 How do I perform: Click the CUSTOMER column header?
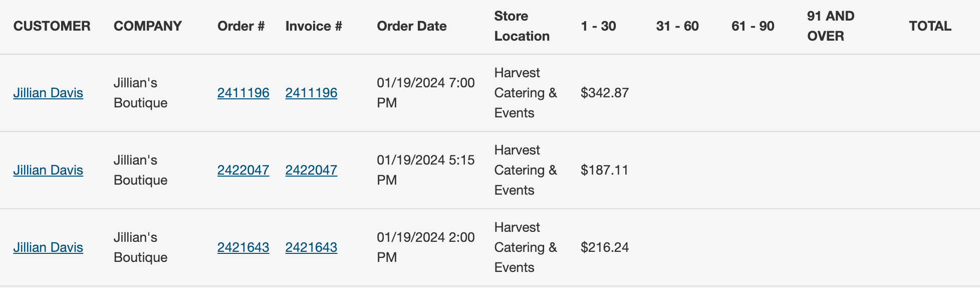52,26
